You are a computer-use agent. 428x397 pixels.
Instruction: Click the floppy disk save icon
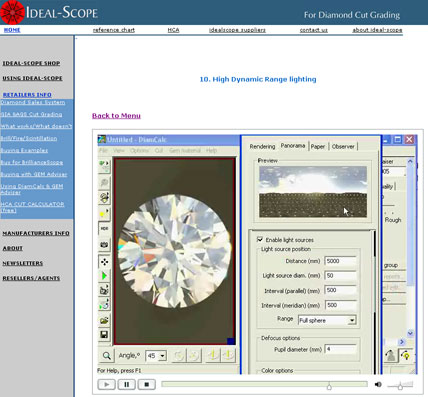[x=104, y=334]
